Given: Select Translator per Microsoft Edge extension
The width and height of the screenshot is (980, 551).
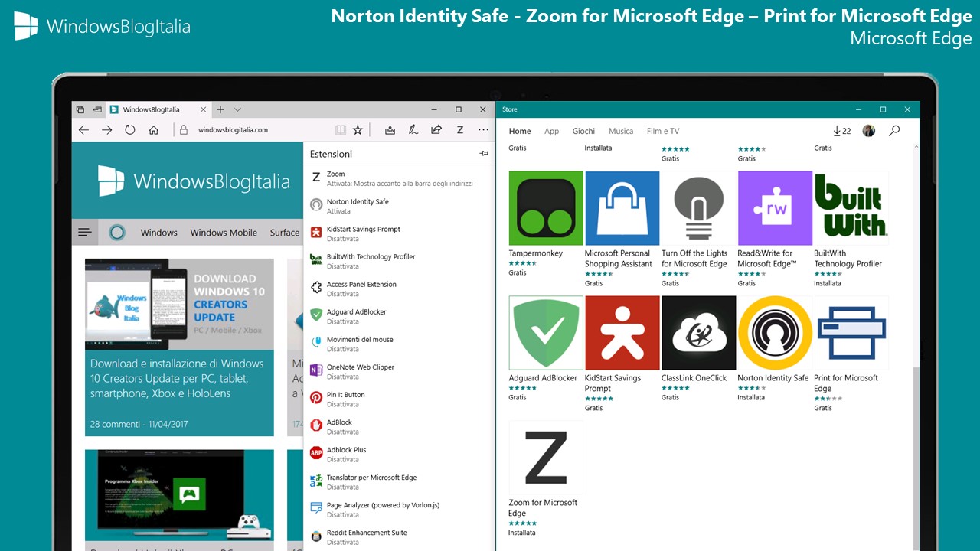Looking at the screenshot, I should point(398,482).
